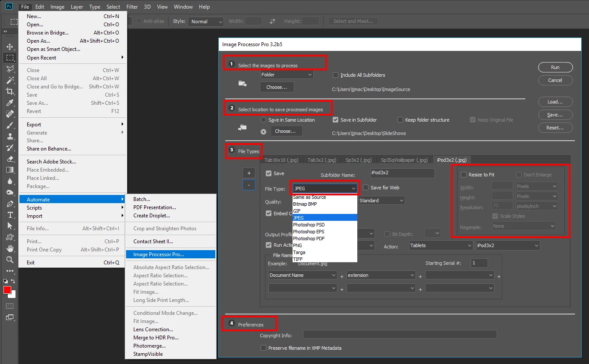Switch to Sp3SqWallpaper (.jpg) tab
This screenshot has width=589, height=364.
pyautogui.click(x=404, y=160)
